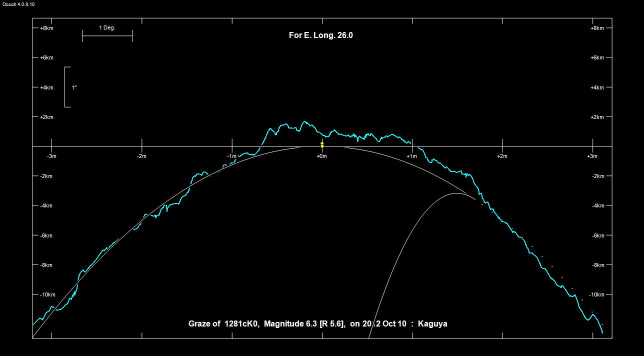Click the "For E. Long. 26.0" title
644x356 pixels.
pyautogui.click(x=320, y=35)
